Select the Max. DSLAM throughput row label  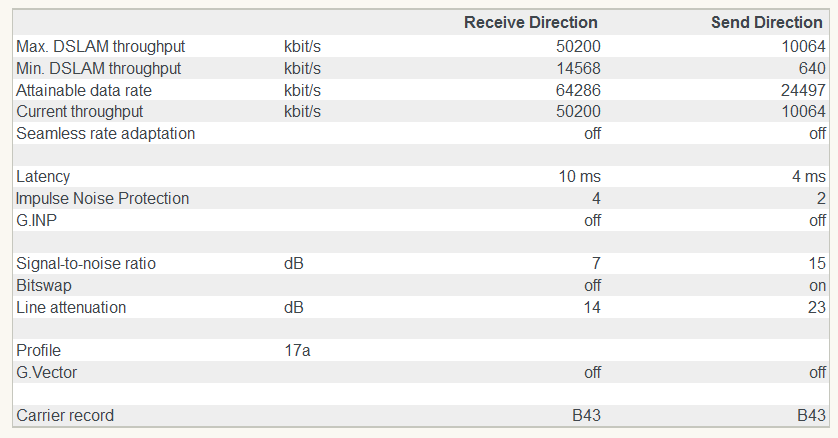(x=100, y=46)
